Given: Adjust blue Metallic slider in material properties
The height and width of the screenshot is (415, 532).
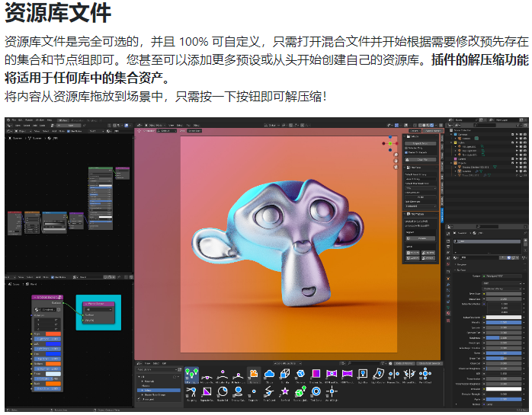Looking at the screenshot, I should 504,322.
